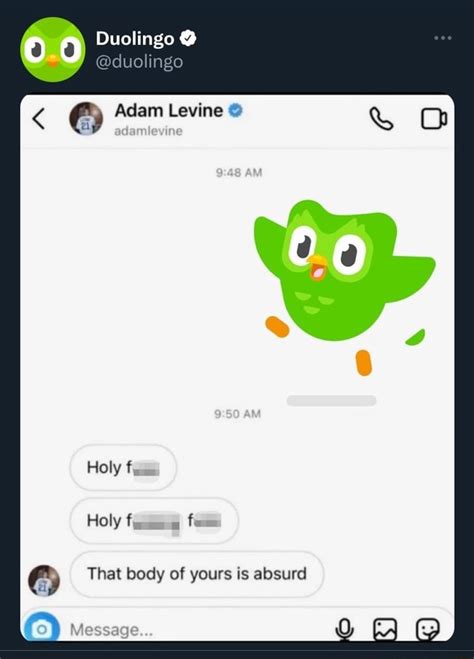The image size is (474, 659).
Task: Tap the first "Holy f" message bubble
Action: (123, 467)
